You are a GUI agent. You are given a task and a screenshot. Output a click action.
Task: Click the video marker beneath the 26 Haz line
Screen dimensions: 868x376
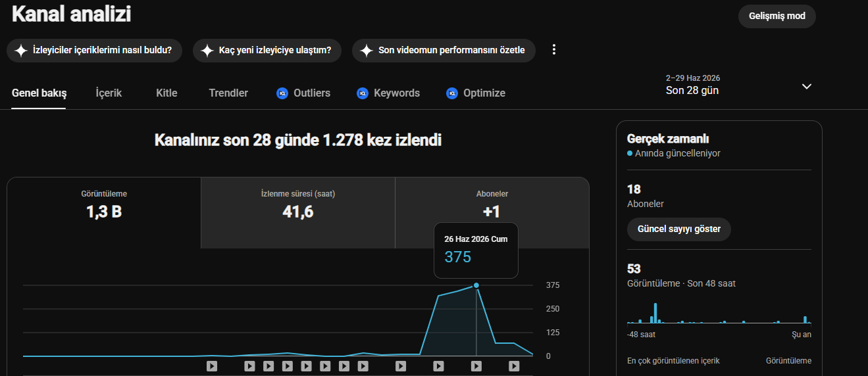click(x=476, y=365)
